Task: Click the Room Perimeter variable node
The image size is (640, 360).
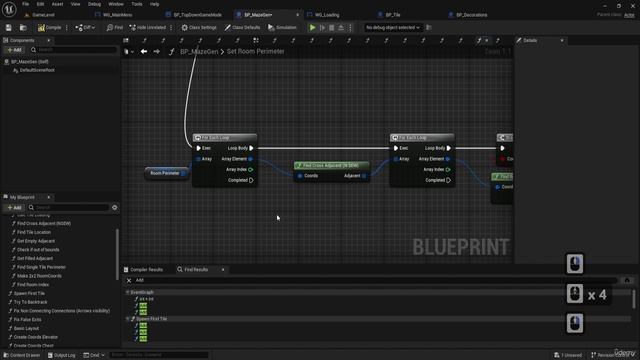Action: 167,173
